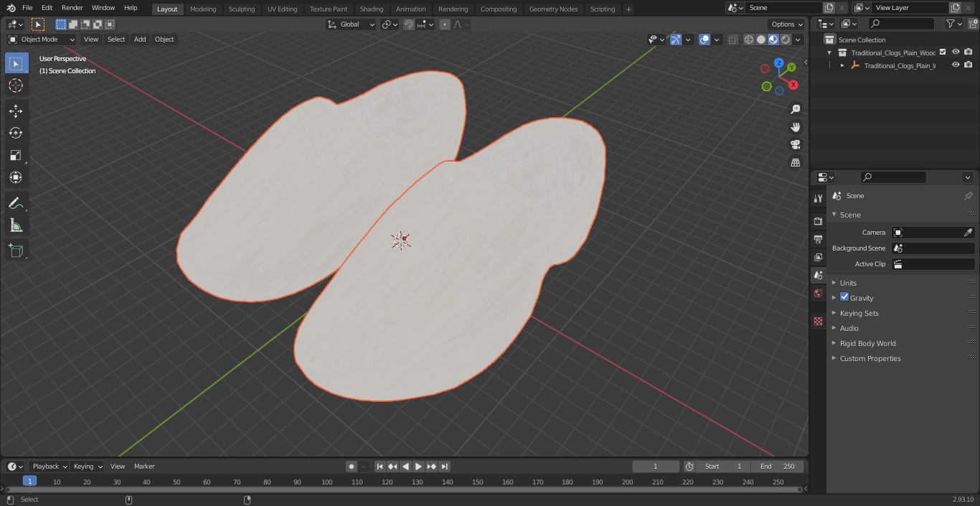Select extend-selection mode icon in header
Screen dimensions: 980x506
click(x=73, y=24)
